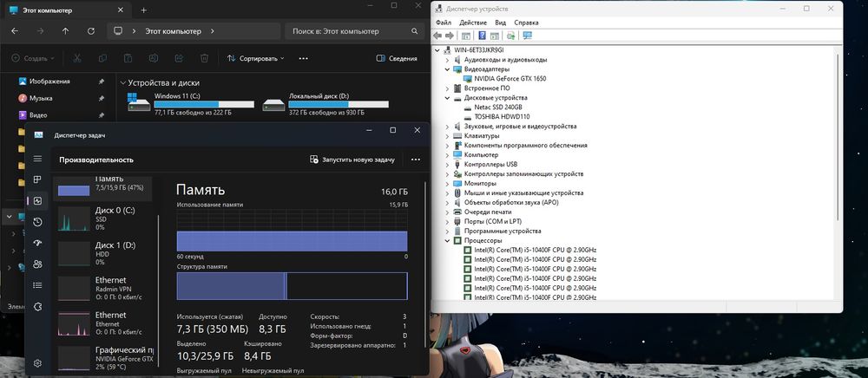The width and height of the screenshot is (868, 378).
Task: Open App history in Task Manager sidebar
Action: click(x=37, y=222)
